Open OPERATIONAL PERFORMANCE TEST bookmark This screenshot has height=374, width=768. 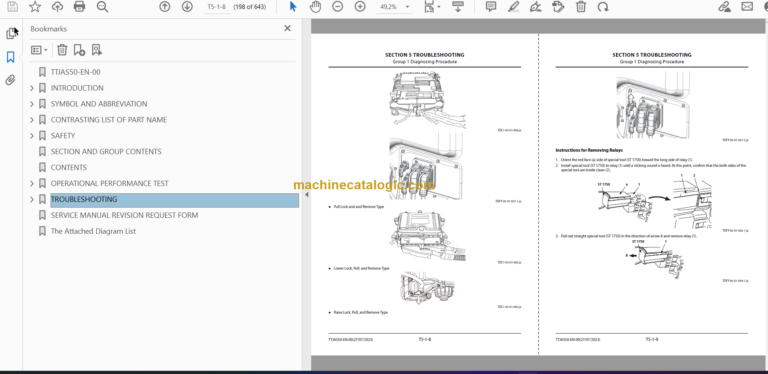pyautogui.click(x=110, y=184)
